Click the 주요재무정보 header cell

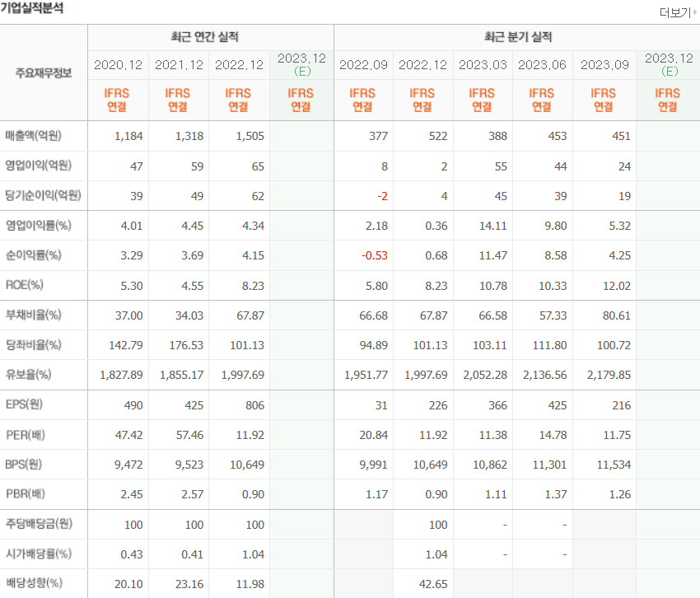44,72
